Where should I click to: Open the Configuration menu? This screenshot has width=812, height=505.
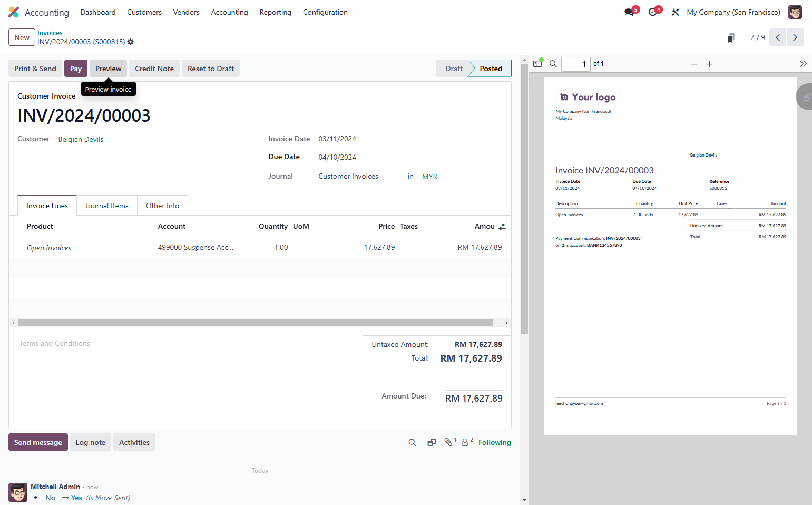[325, 12]
